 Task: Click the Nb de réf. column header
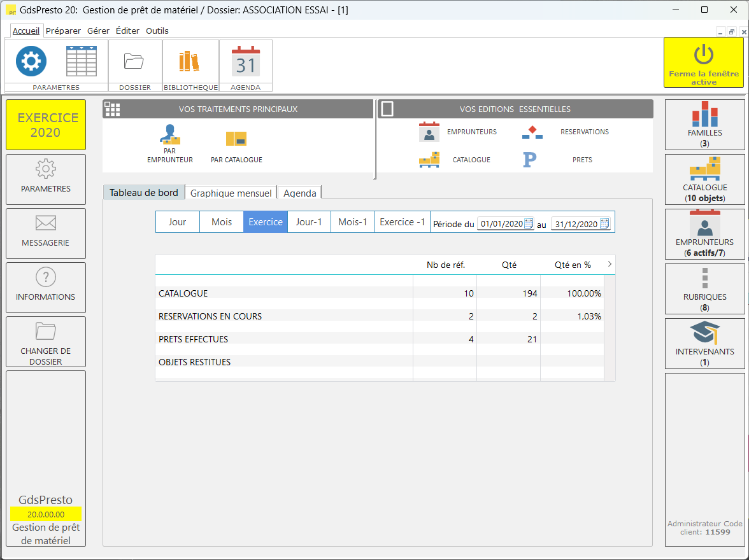click(445, 265)
